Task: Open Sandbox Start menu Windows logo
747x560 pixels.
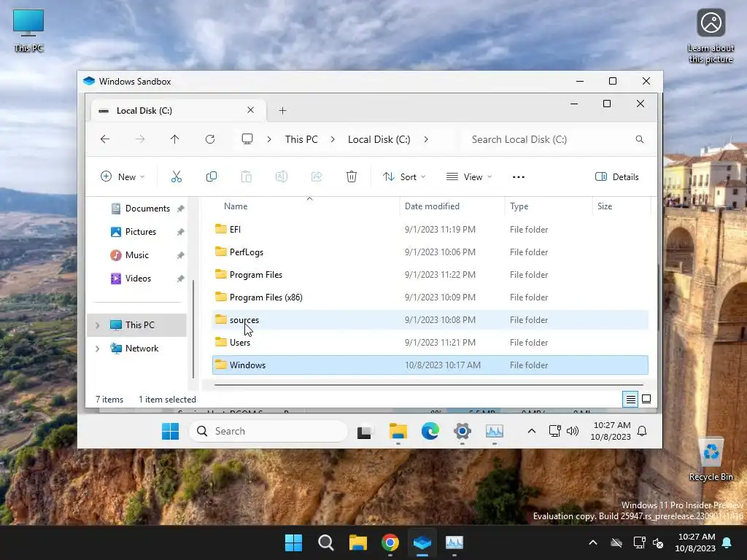Action: click(170, 431)
